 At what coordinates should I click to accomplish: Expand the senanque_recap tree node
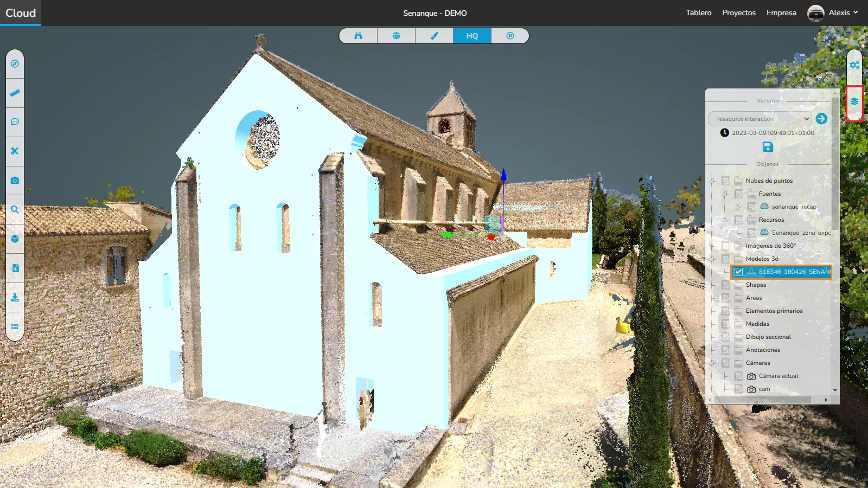point(739,207)
